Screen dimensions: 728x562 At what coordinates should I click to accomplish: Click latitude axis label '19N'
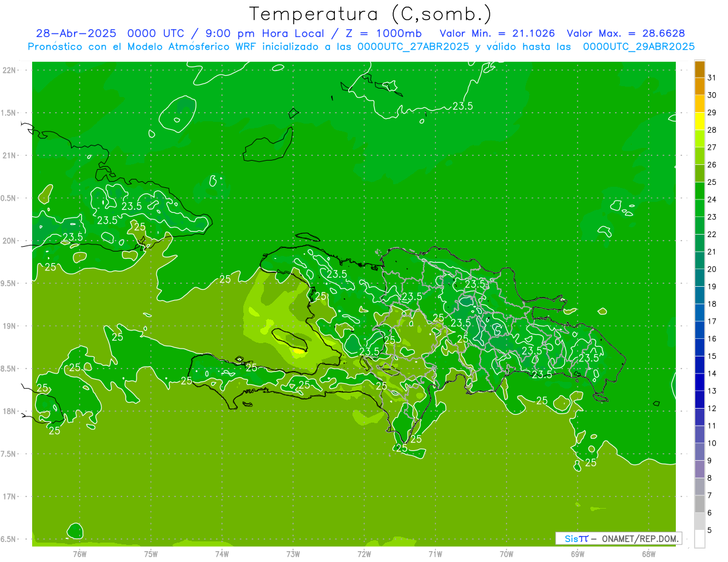pos(10,326)
